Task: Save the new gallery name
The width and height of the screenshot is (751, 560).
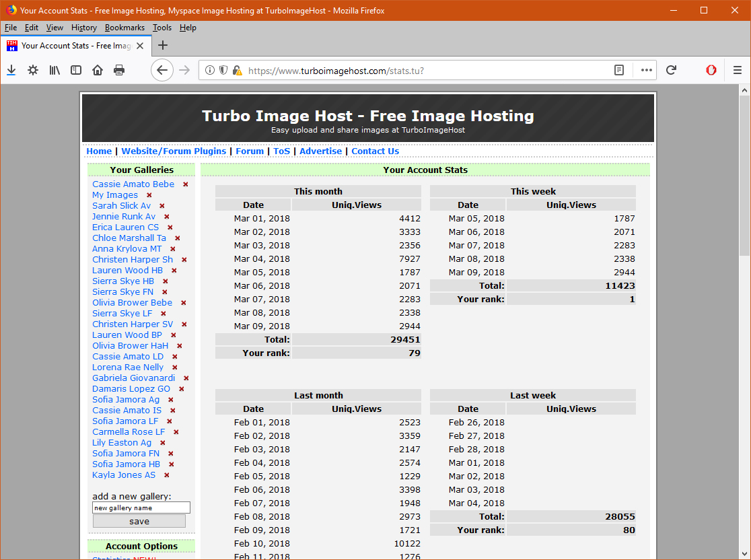Action: tap(139, 521)
